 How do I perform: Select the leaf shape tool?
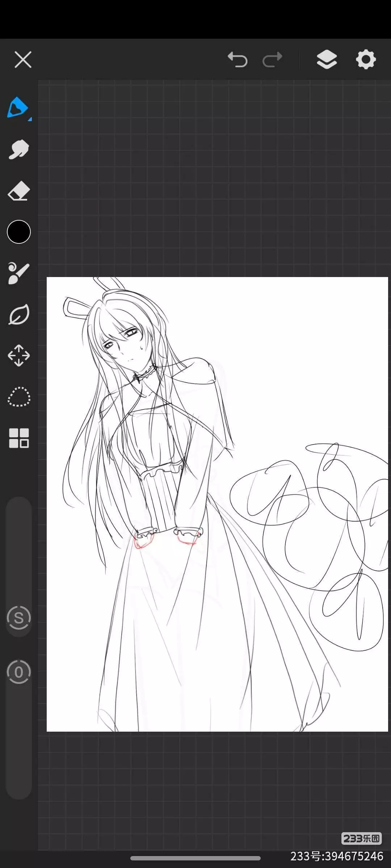click(19, 315)
